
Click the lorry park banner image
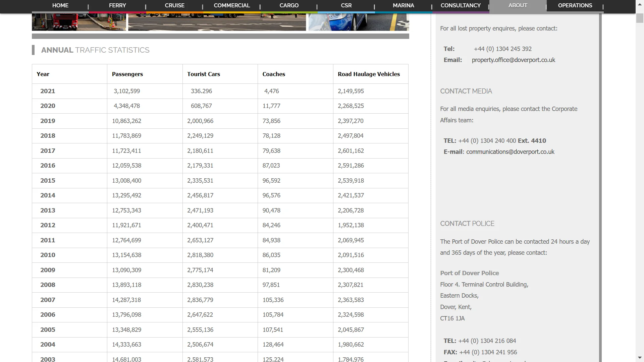[217, 22]
